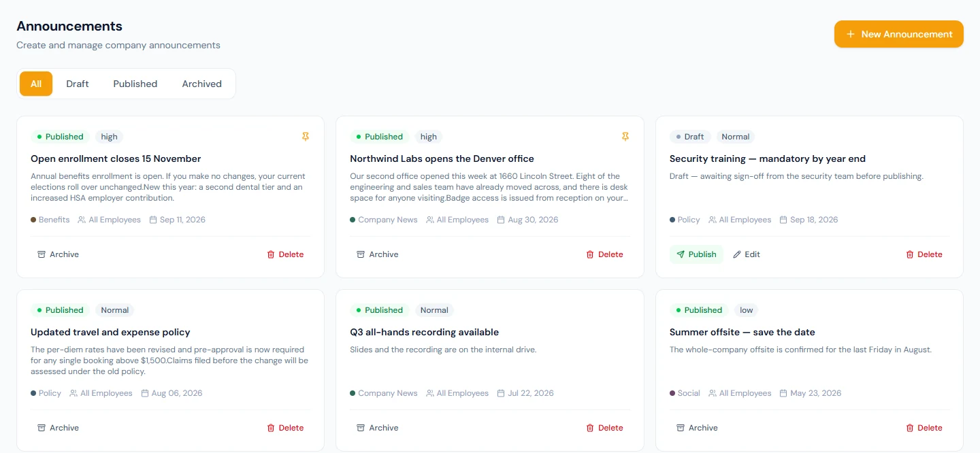Archive the Q3 all-hands recording announcement
980x453 pixels.
(x=378, y=428)
